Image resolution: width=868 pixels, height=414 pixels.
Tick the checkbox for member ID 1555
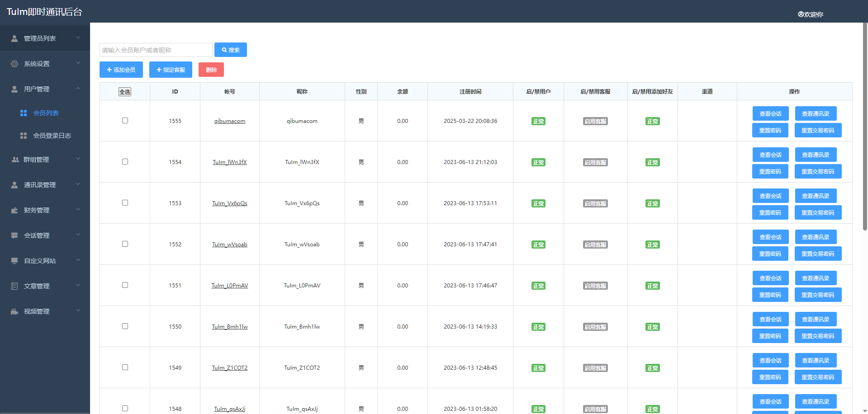click(x=125, y=121)
